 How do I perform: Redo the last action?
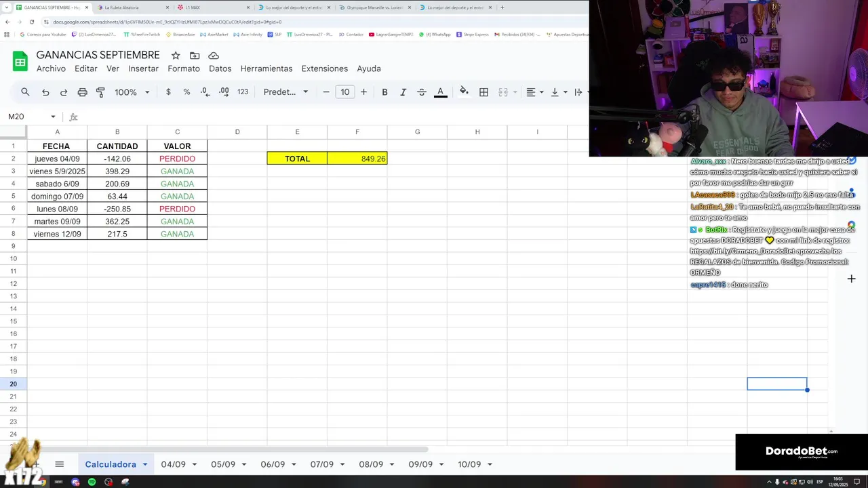point(64,92)
